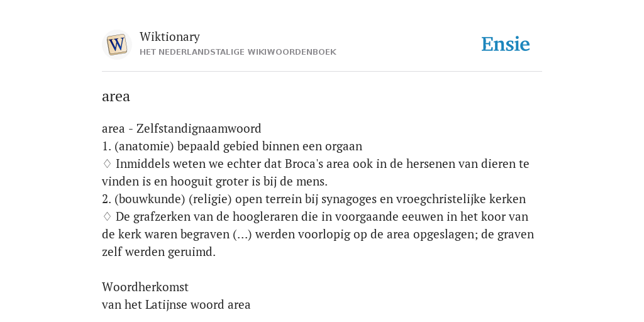Image resolution: width=644 pixels, height=322 pixels.
Task: Click the Wiktionary W logo icon
Action: click(116, 45)
